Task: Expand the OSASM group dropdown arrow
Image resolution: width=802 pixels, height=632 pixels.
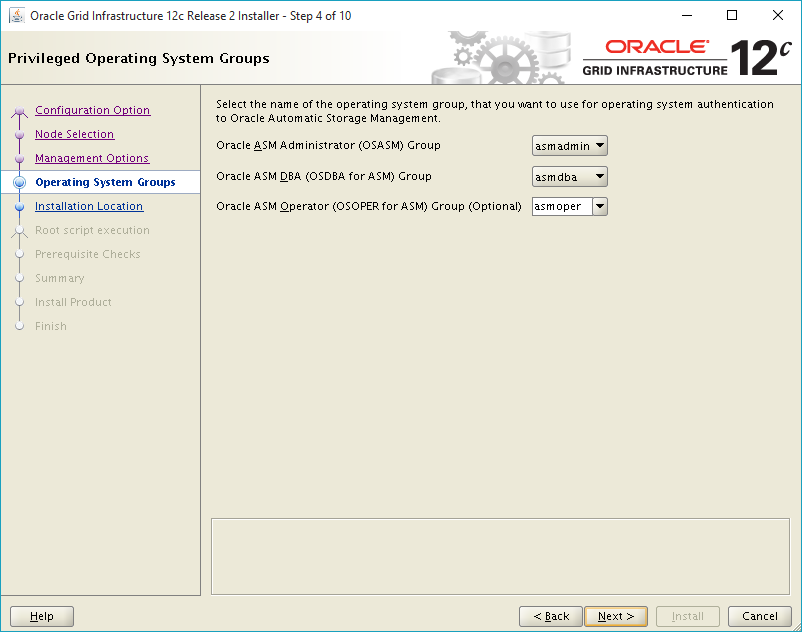Action: [600, 146]
